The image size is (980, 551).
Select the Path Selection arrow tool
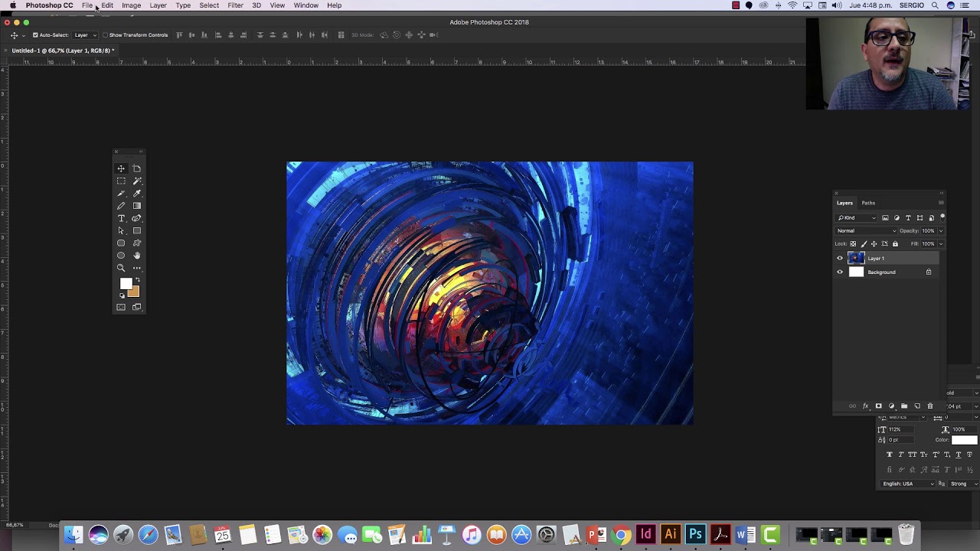pyautogui.click(x=121, y=230)
